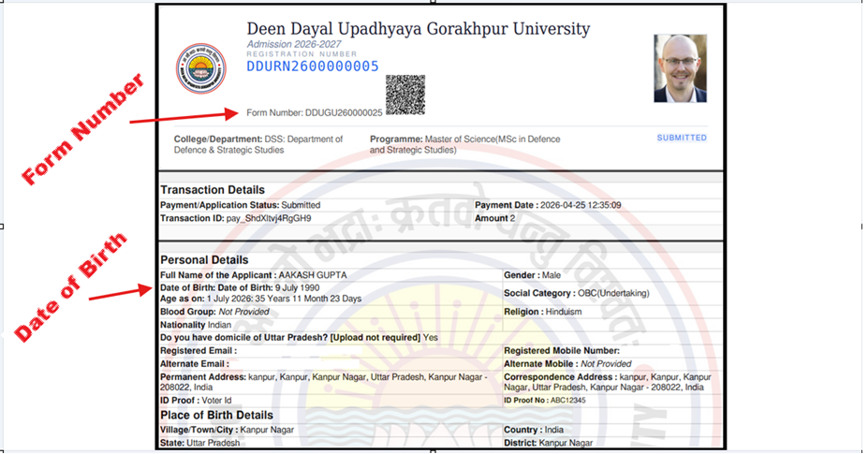Click the Correspondence Address text

(x=608, y=382)
